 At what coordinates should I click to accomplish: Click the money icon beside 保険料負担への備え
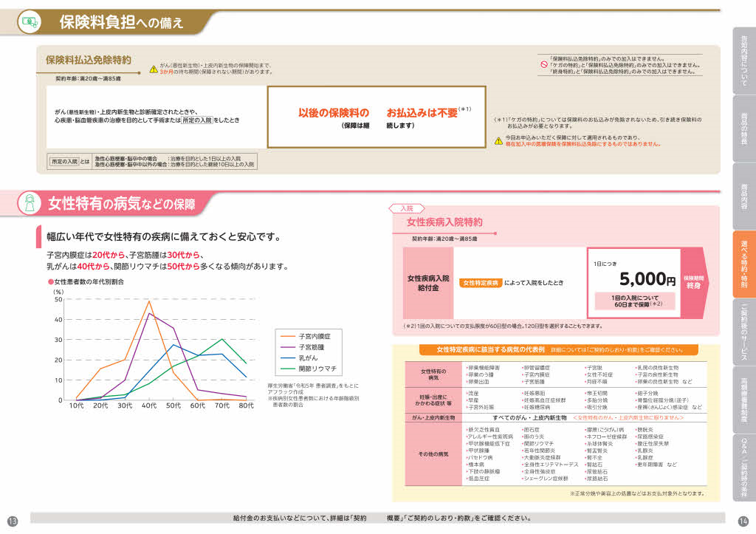point(30,21)
